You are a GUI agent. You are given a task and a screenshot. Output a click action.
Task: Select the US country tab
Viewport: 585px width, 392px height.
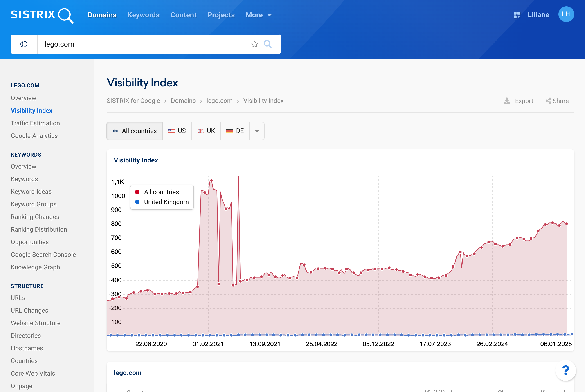(x=177, y=131)
